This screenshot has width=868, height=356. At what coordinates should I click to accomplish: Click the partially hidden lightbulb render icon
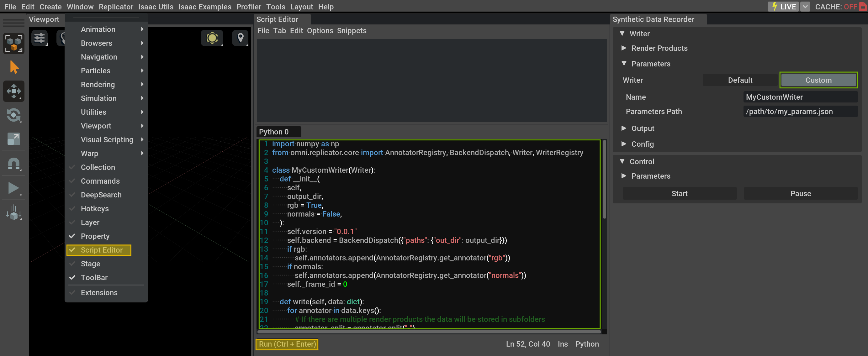(61, 38)
